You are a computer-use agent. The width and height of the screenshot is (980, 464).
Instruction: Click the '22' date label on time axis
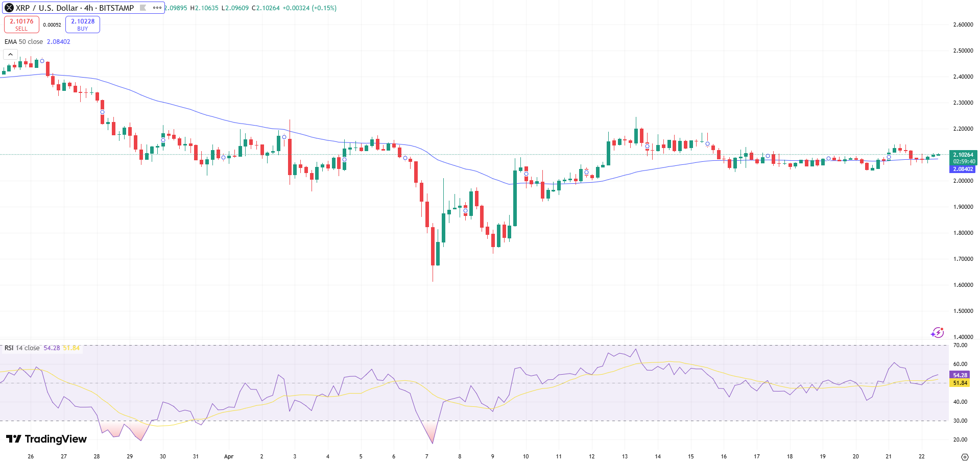[922, 456]
